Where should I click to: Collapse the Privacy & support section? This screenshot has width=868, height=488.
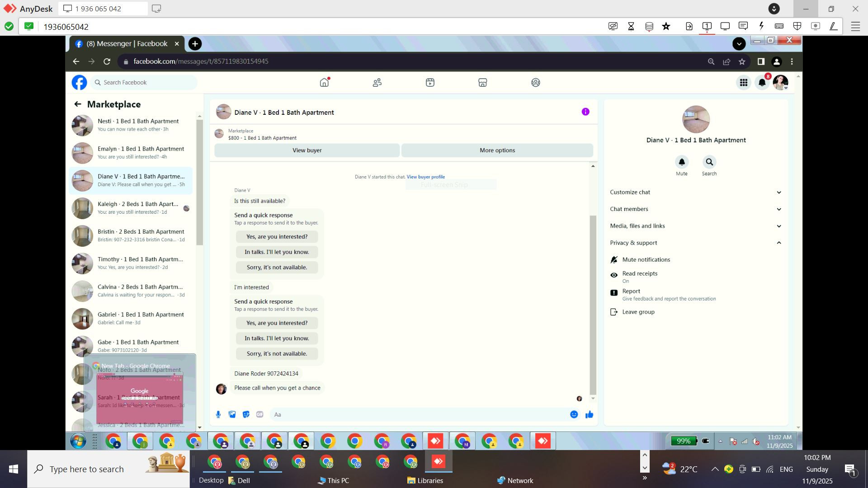tap(695, 243)
